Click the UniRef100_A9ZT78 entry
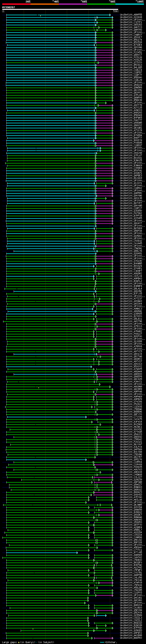This screenshot has height=644, width=146. point(131,105)
